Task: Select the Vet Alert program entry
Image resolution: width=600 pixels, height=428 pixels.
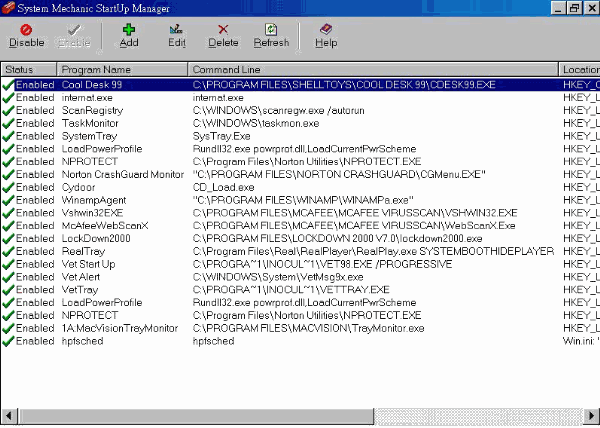Action: pyautogui.click(x=81, y=277)
